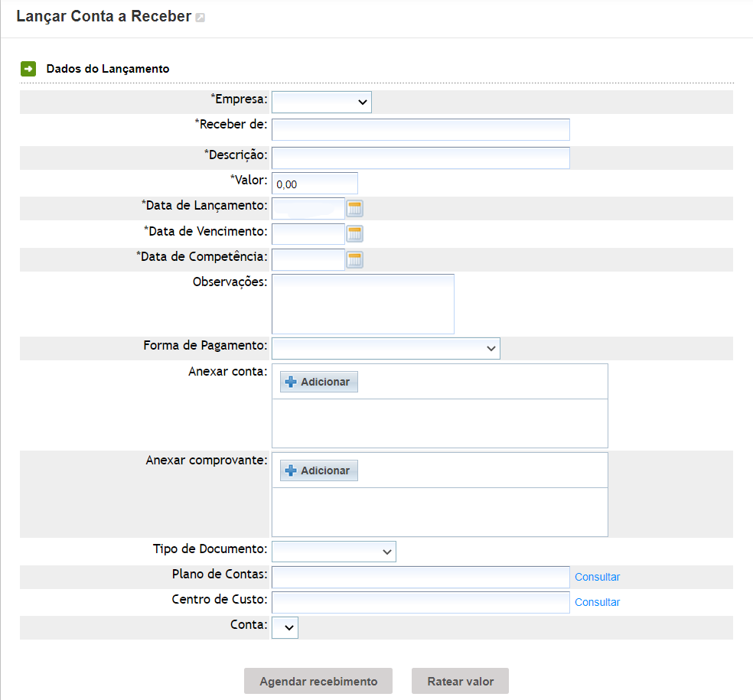Focus the Receber de text field
The image size is (753, 700).
point(420,129)
